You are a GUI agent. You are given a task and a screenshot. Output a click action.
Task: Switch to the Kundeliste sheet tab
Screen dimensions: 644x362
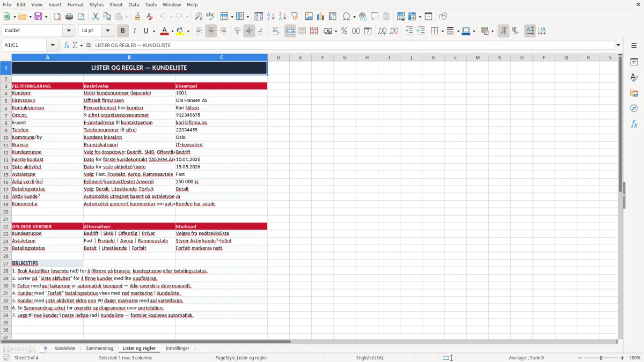point(65,348)
